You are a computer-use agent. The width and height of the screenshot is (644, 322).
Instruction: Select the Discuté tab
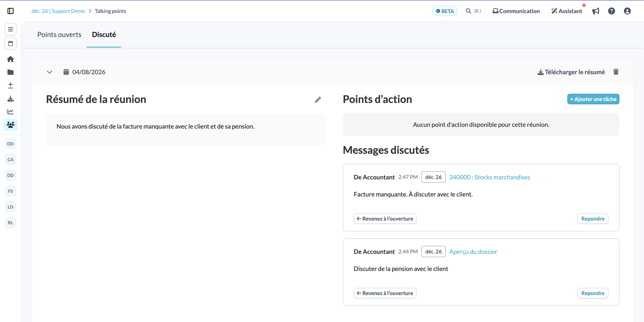tap(104, 35)
